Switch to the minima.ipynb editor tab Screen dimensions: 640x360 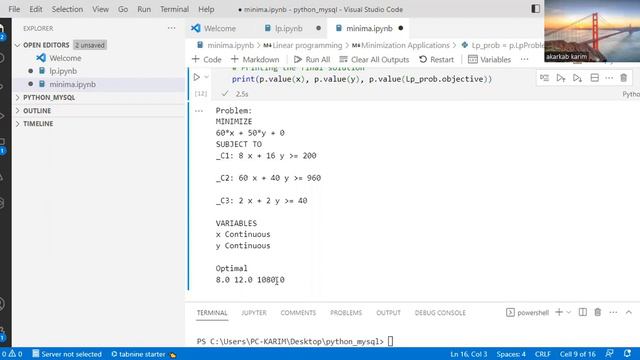point(369,28)
